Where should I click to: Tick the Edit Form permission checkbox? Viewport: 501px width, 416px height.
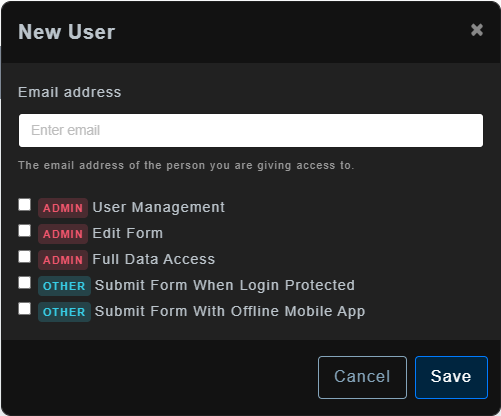click(x=25, y=231)
